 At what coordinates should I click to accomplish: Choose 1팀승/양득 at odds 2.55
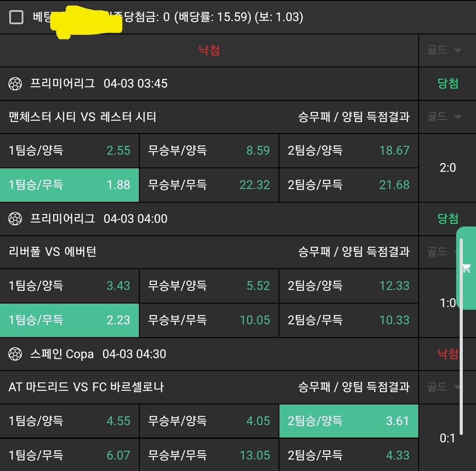click(70, 151)
